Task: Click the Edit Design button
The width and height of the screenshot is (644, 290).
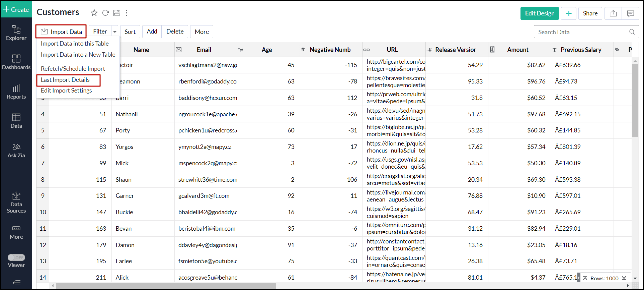Action: tap(539, 13)
